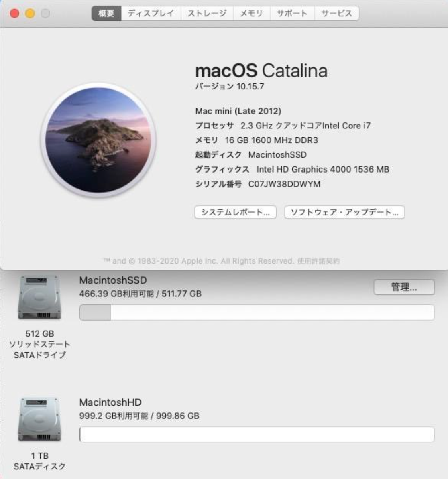Click the ソフトウェア・アップデート... button
The width and height of the screenshot is (448, 479).
coord(344,212)
